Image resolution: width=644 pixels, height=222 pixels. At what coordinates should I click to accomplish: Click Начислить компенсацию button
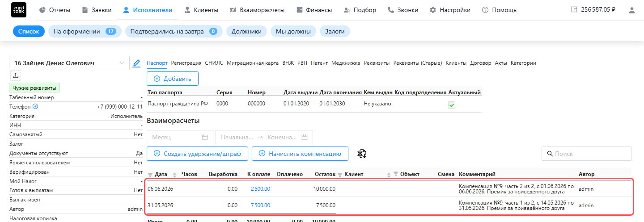click(x=300, y=154)
